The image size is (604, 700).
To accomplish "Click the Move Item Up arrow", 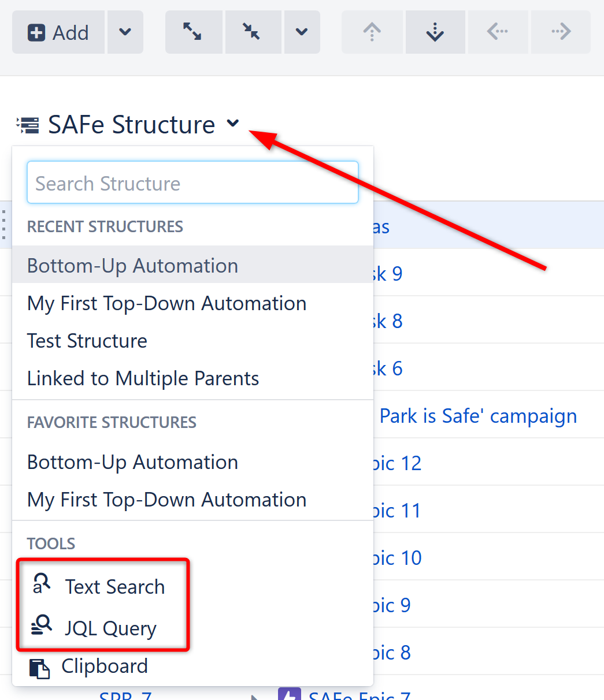I will click(x=372, y=32).
